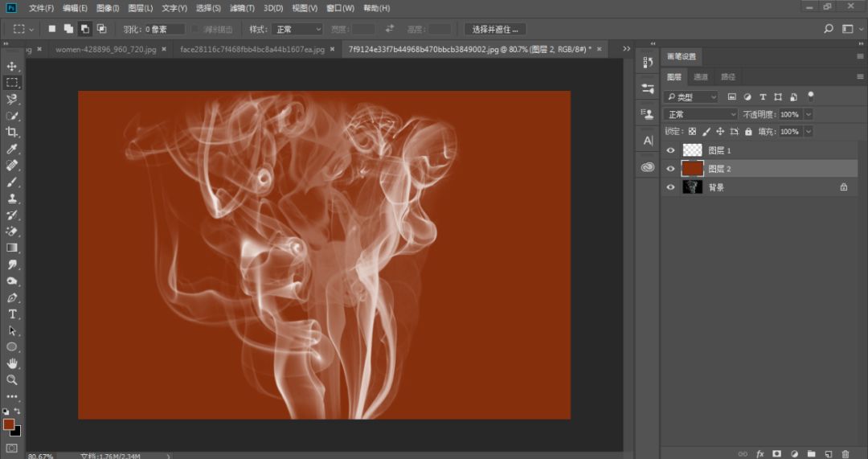Switch to women-428896_960_720.jpg document tab
868x459 pixels.
tap(106, 49)
